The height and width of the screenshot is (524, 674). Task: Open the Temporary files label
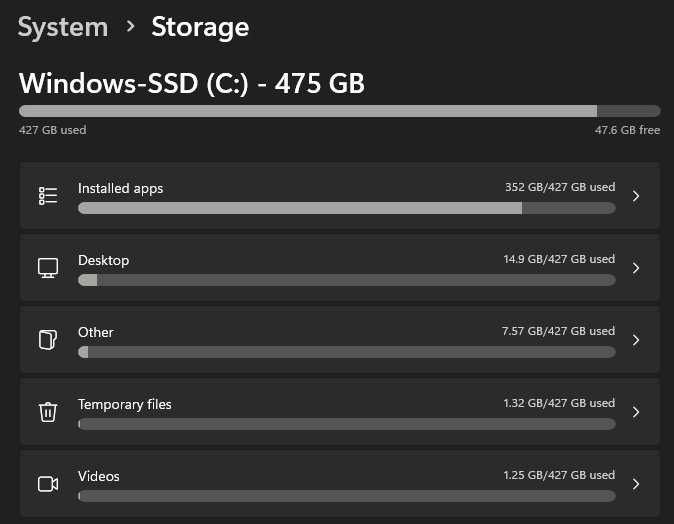[x=125, y=404]
